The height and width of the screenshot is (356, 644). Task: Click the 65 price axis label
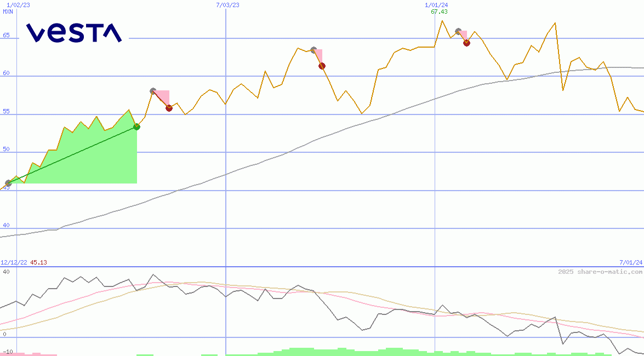7,36
